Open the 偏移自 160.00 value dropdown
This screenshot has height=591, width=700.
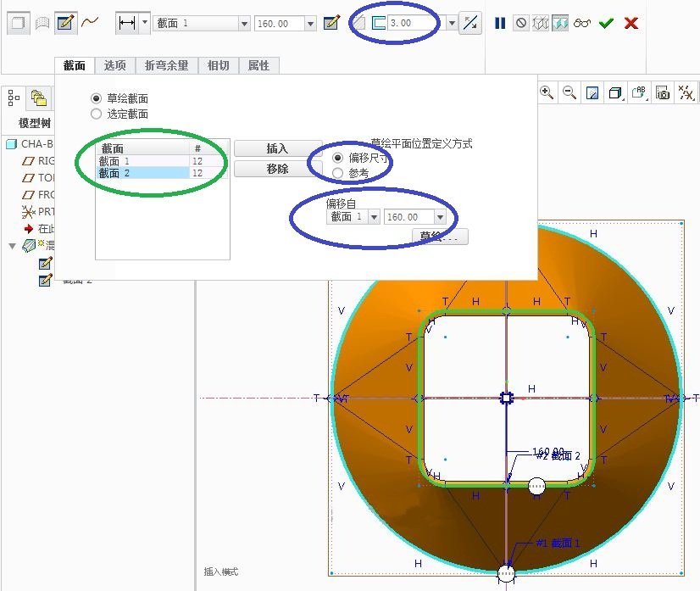[x=440, y=217]
